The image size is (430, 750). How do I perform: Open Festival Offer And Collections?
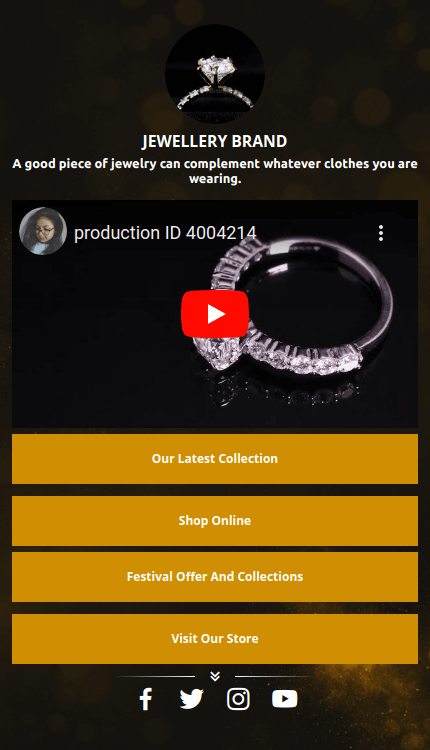pyautogui.click(x=215, y=577)
